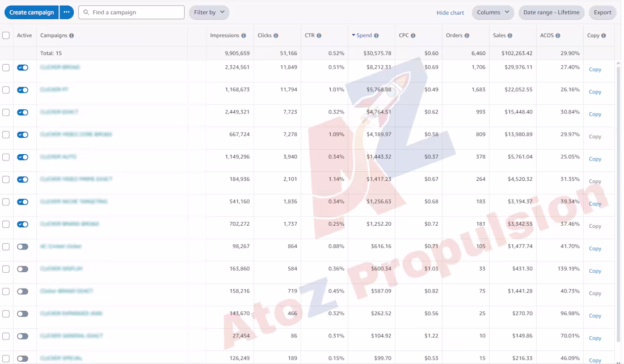
Task: Disable the campaign with $1,443.32 spend
Action: point(23,157)
